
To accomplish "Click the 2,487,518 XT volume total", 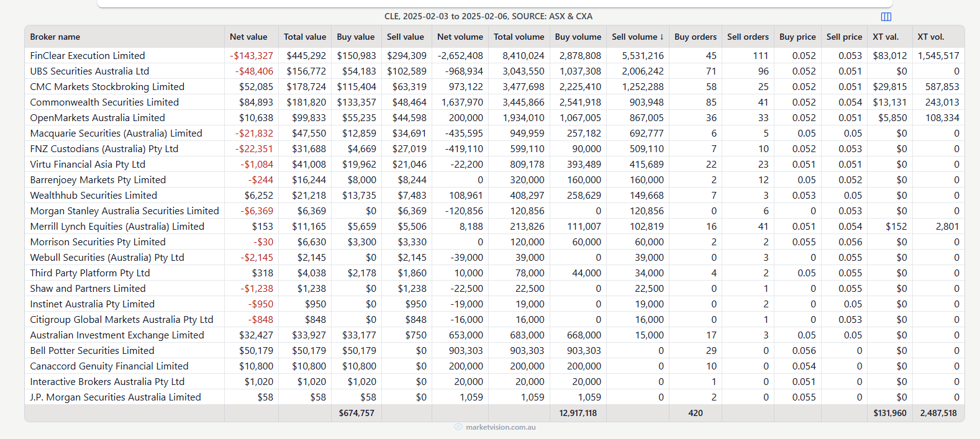I will pyautogui.click(x=938, y=413).
